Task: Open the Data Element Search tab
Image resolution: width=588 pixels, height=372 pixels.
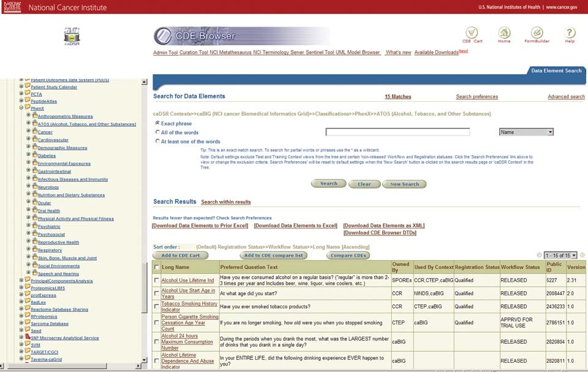Action: 556,70
